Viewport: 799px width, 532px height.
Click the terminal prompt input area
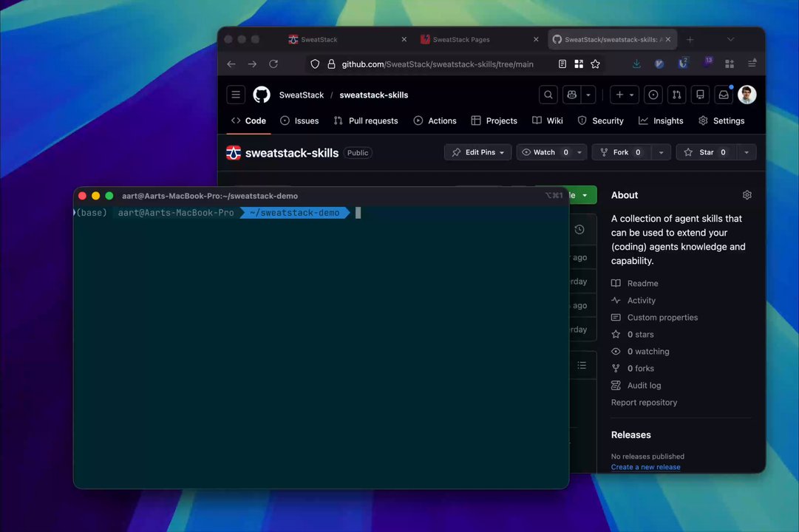click(x=358, y=213)
